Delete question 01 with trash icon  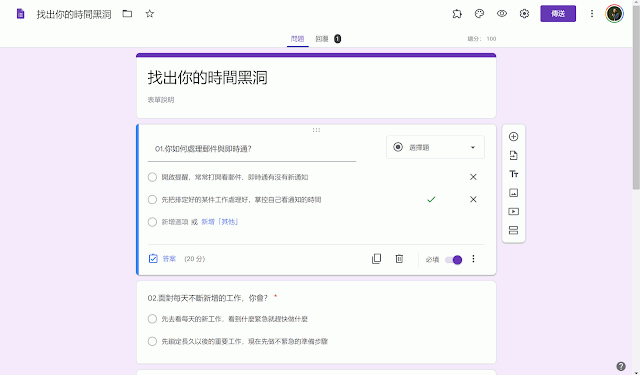point(399,259)
